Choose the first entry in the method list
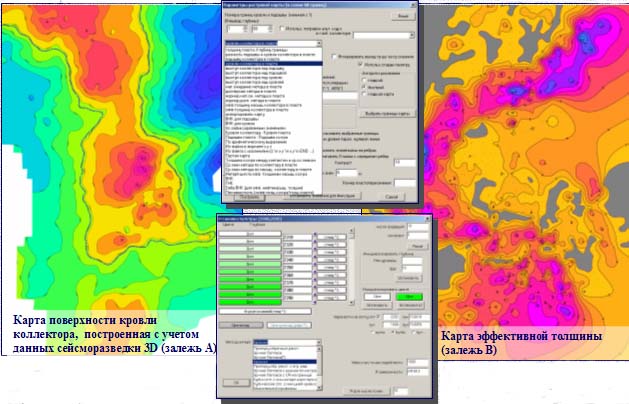 click(x=285, y=349)
